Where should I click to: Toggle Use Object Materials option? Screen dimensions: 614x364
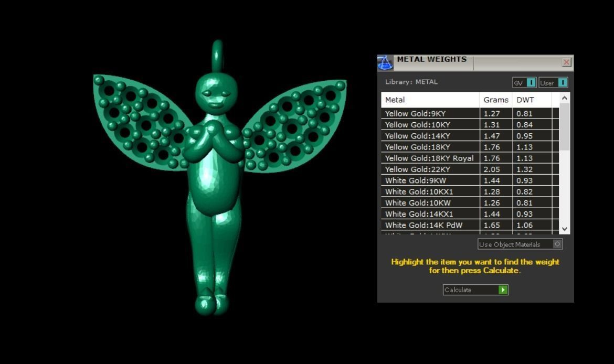tap(520, 244)
